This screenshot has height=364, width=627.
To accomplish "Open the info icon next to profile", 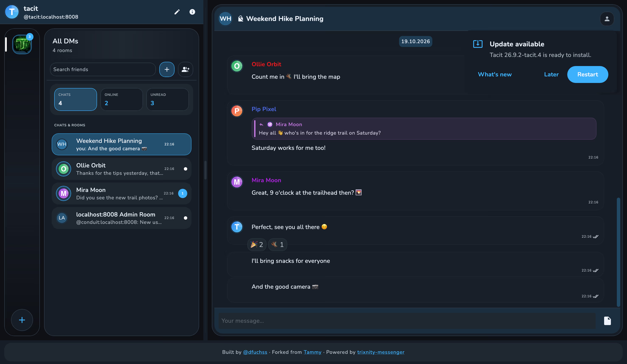I will (192, 12).
